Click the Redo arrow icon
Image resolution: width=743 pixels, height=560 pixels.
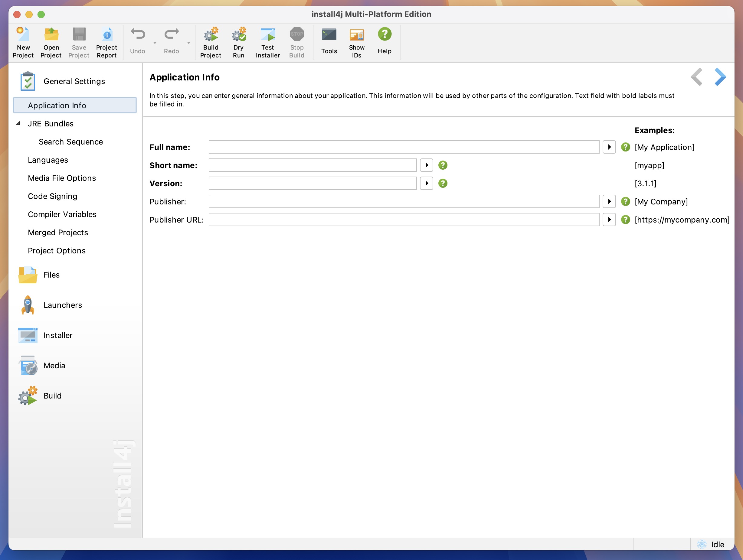click(171, 34)
